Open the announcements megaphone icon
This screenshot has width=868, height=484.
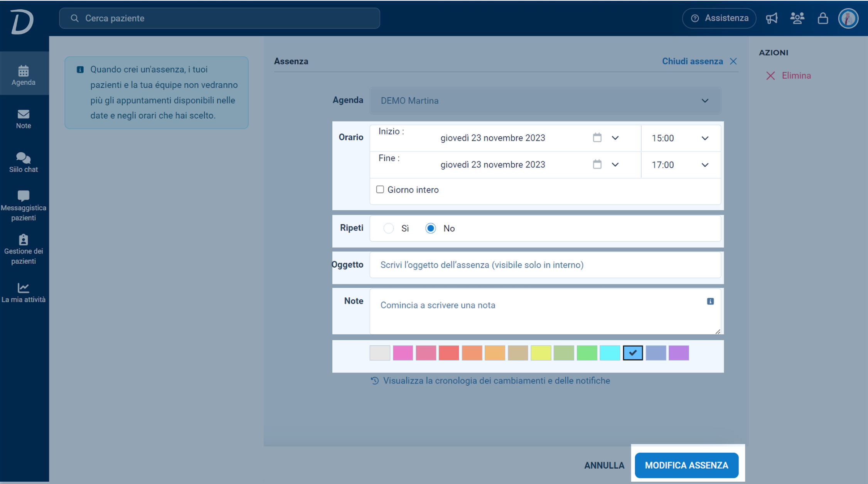[x=772, y=18]
